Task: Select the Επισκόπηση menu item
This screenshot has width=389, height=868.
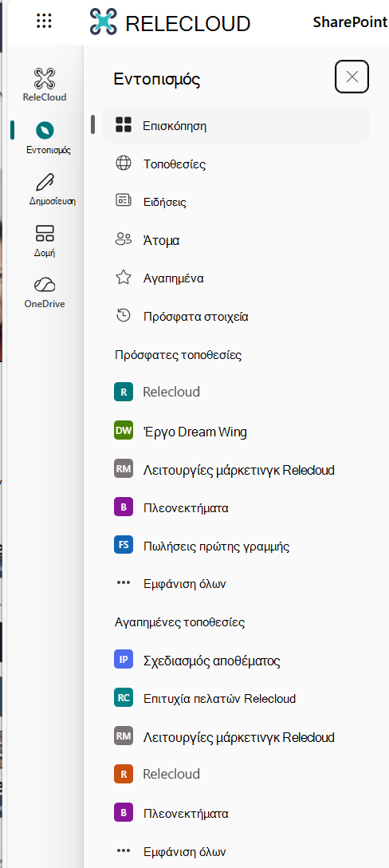Action: 236,124
